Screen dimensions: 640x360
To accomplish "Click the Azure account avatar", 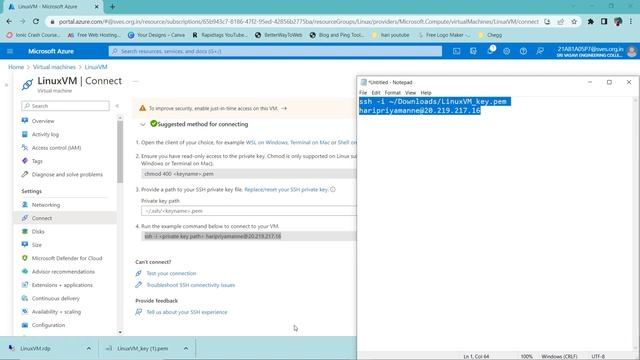I will (631, 51).
